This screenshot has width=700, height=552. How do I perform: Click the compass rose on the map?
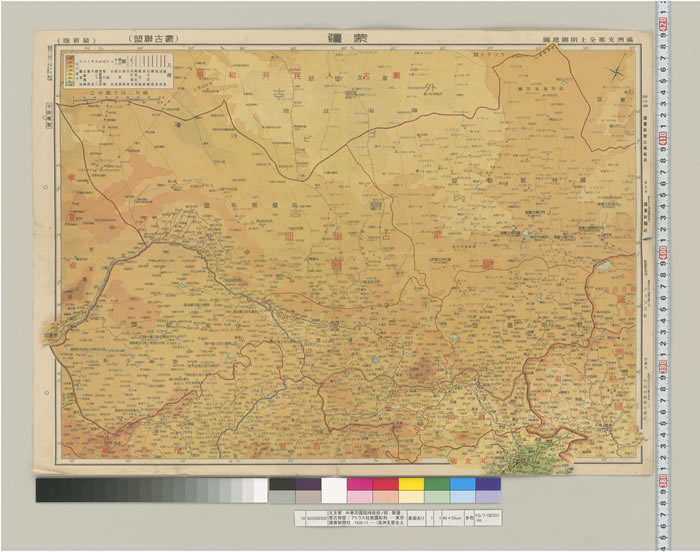pyautogui.click(x=617, y=71)
